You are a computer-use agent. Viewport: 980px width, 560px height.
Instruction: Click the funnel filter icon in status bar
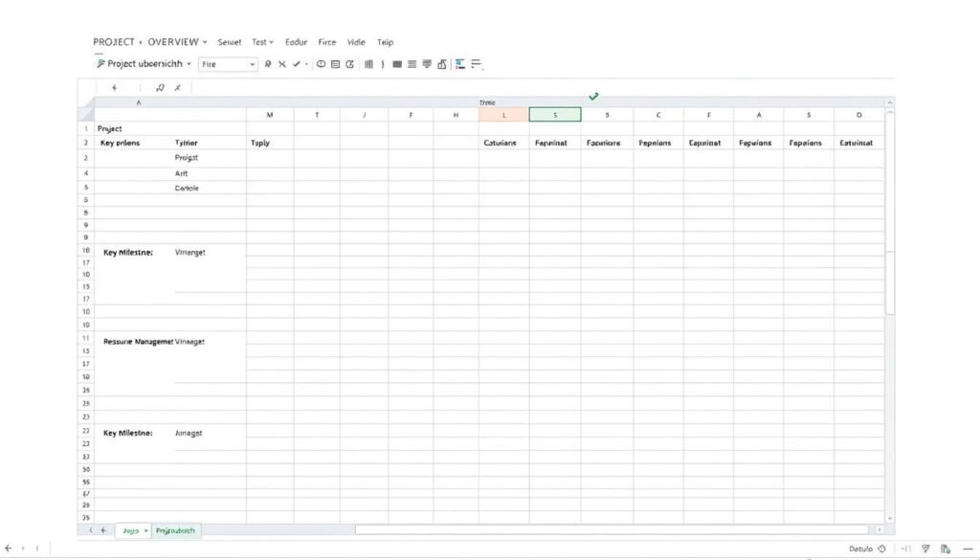925,549
